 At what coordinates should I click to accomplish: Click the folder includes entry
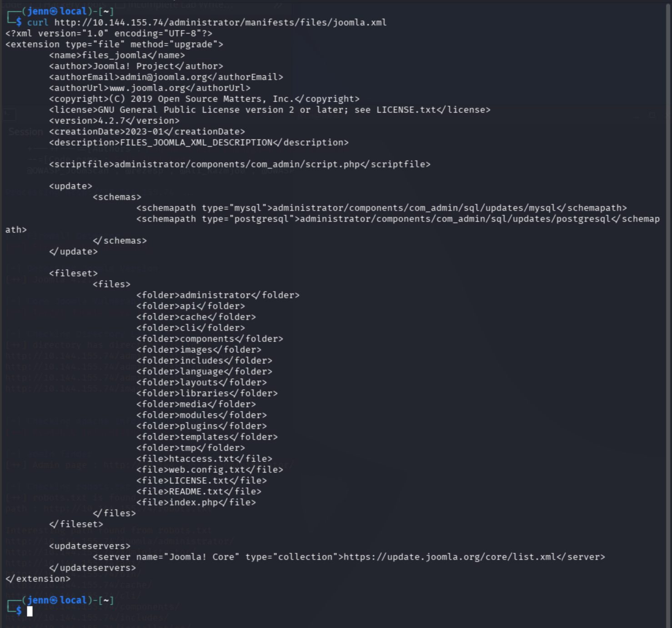point(204,360)
